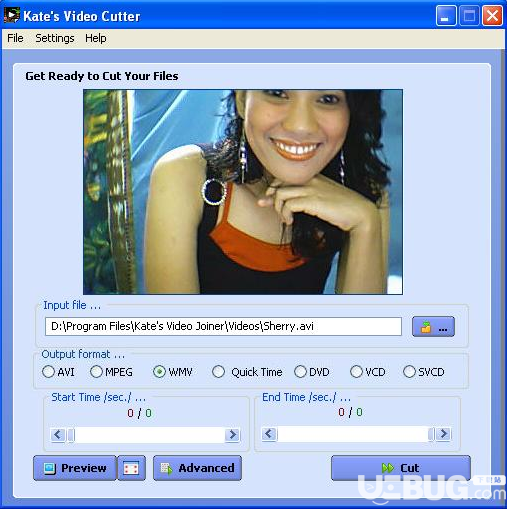Open the File menu
Image resolution: width=507 pixels, height=509 pixels.
(x=15, y=38)
